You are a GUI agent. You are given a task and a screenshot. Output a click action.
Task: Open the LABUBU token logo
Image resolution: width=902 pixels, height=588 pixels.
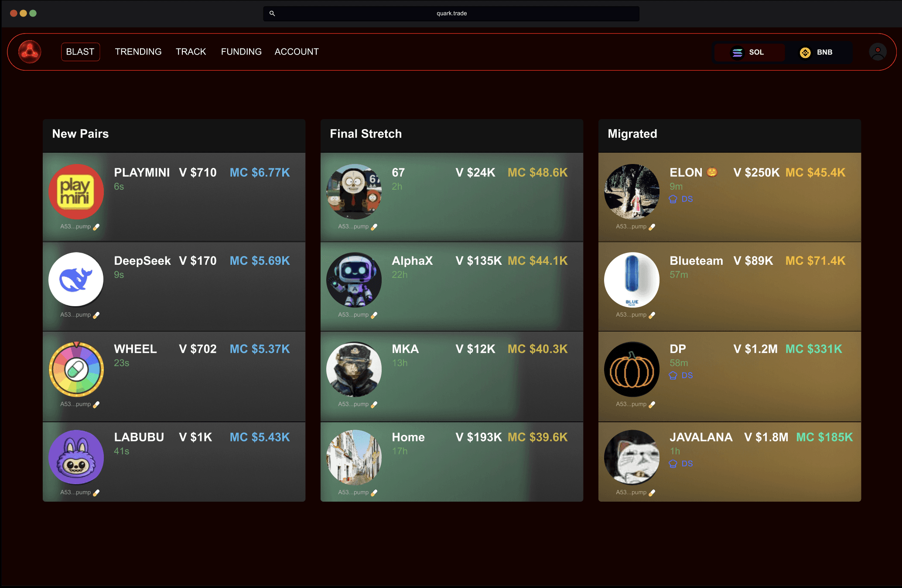76,457
